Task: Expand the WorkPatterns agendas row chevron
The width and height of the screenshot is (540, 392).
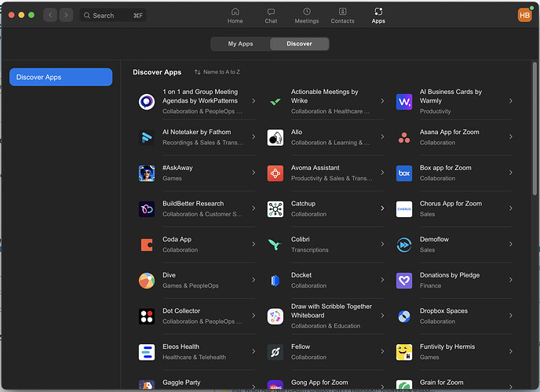Action: [x=254, y=101]
